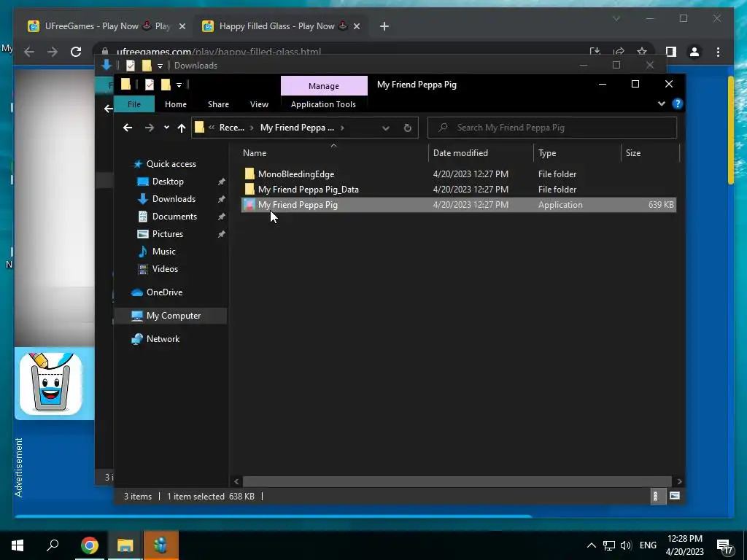The width and height of the screenshot is (747, 560).
Task: Open Desktop in navigation pane
Action: [168, 182]
